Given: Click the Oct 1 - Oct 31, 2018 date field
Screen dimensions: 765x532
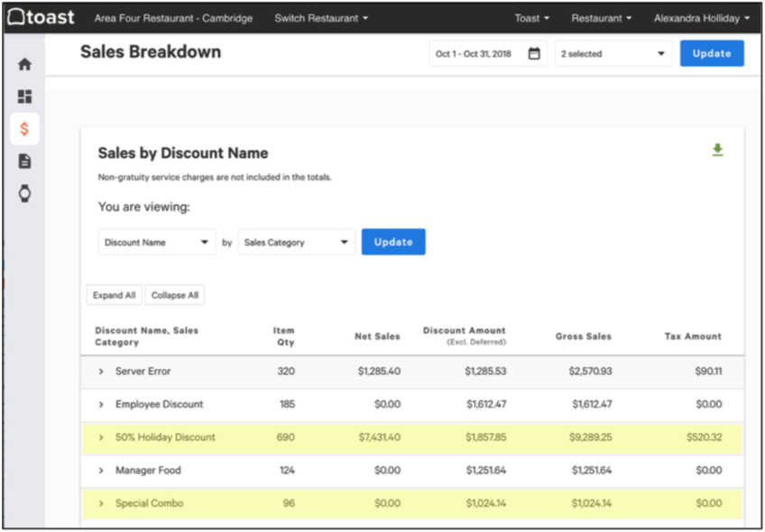Looking at the screenshot, I should coord(474,54).
